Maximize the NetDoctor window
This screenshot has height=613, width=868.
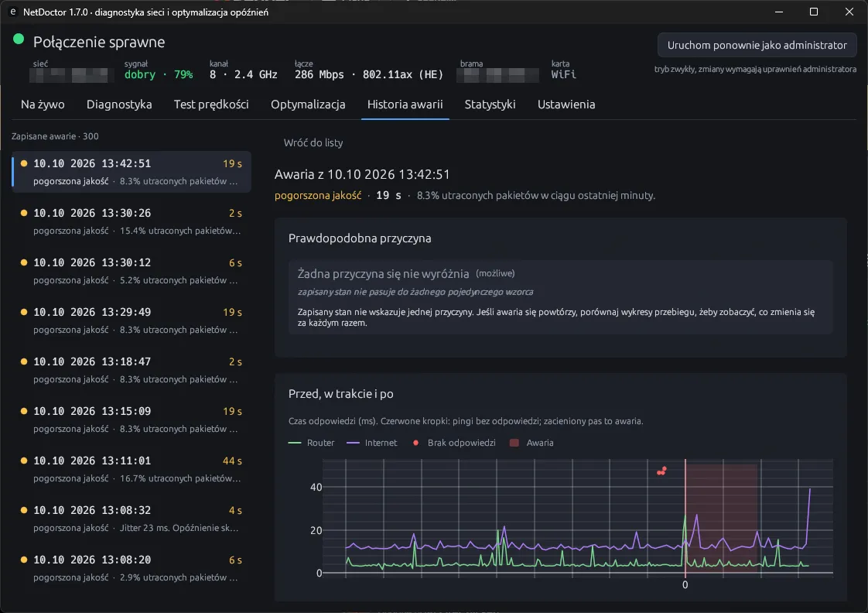pos(814,12)
